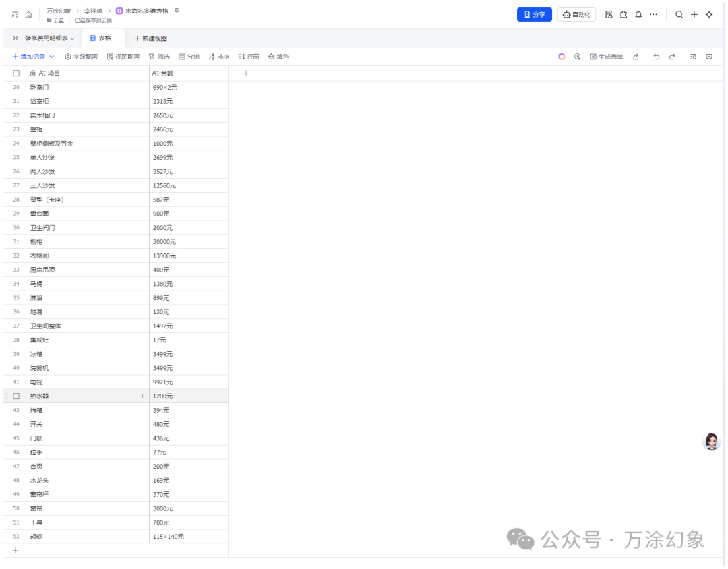
Task: Open the 自动化 automation button
Action: tap(576, 14)
